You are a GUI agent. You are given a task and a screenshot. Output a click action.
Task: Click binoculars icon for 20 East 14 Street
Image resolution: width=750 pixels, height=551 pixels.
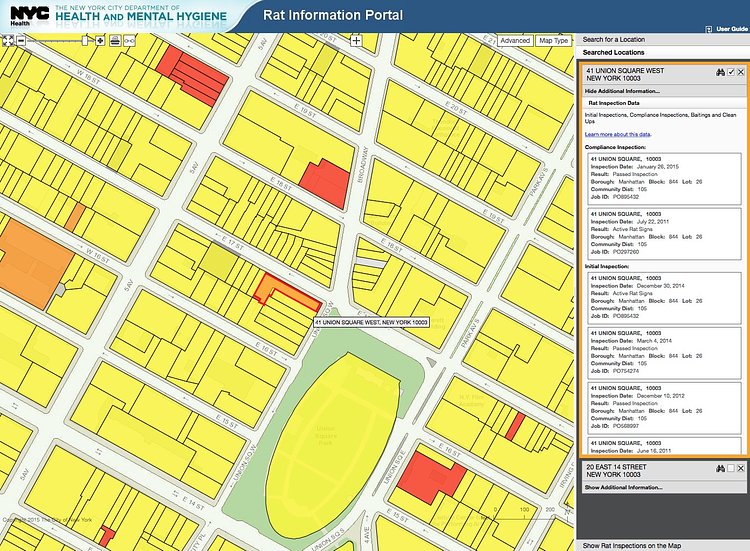pyautogui.click(x=720, y=468)
